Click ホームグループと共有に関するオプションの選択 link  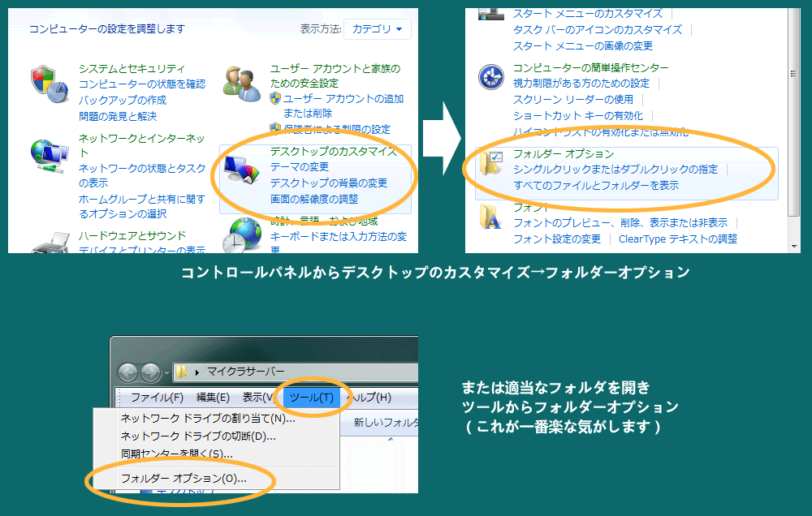(142, 206)
